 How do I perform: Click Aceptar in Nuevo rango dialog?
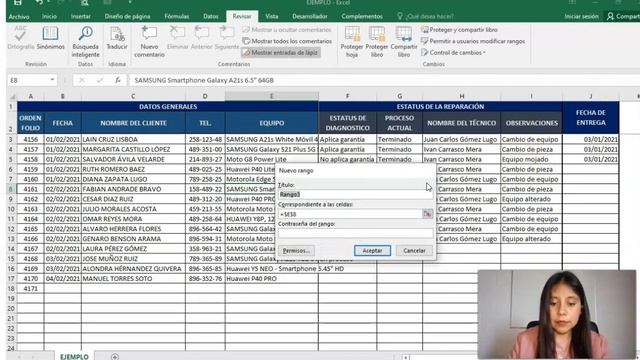(x=372, y=251)
